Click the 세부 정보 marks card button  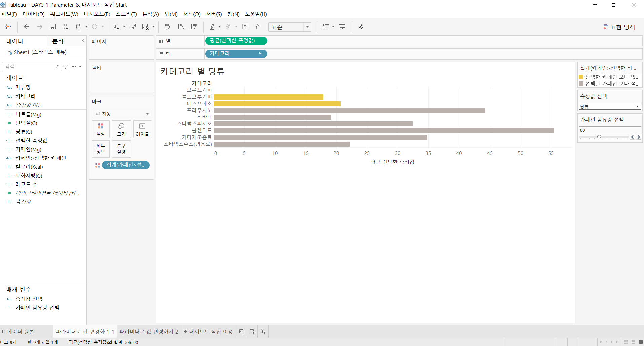click(x=101, y=149)
